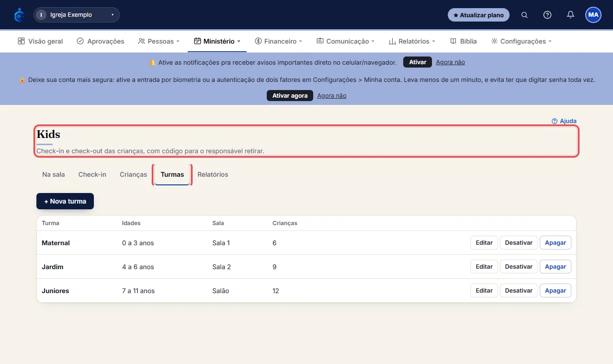Switch to the Na sala tab

pos(54,174)
